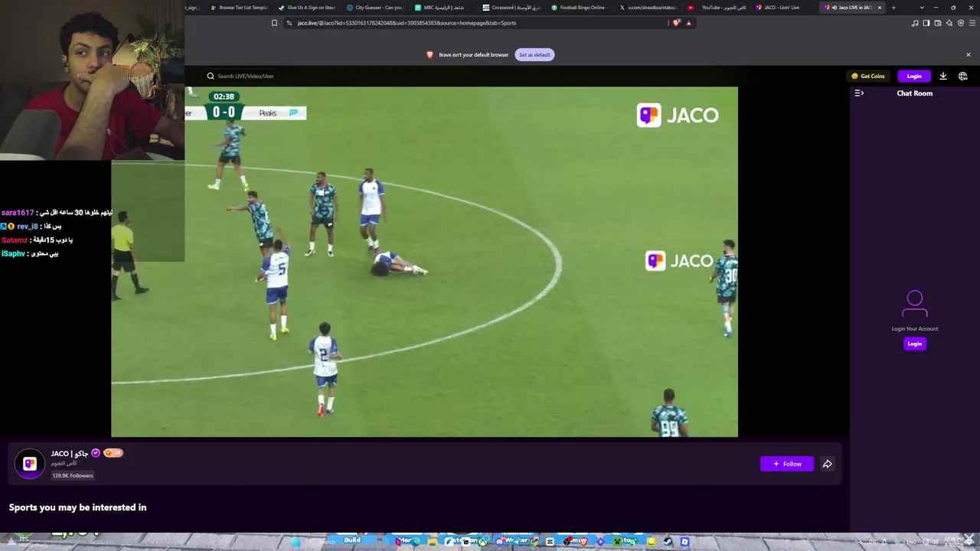
Task: Open the Brave VPN shield icon
Action: point(961,23)
